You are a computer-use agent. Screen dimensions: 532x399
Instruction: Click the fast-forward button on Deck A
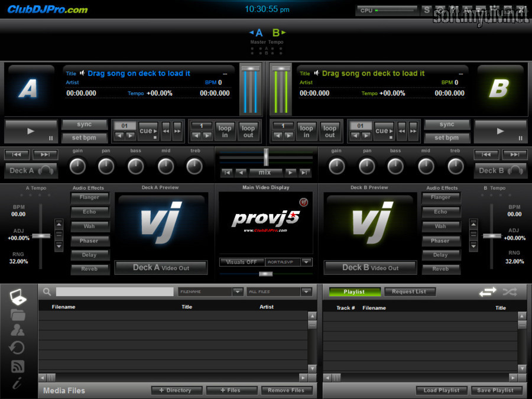(x=177, y=131)
